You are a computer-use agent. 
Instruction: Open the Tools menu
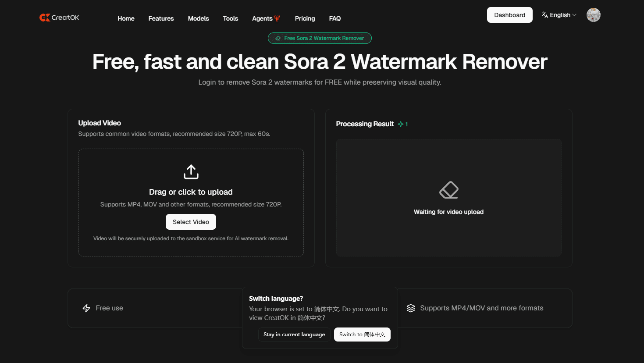tap(230, 18)
